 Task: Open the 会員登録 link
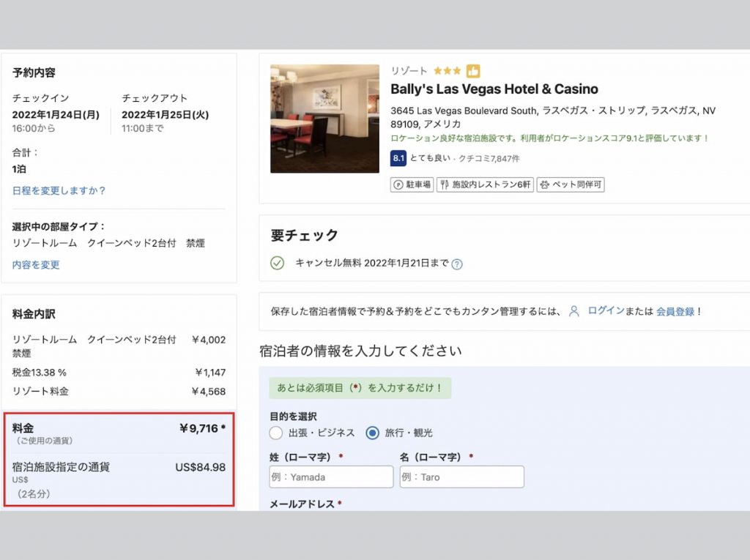(675, 311)
